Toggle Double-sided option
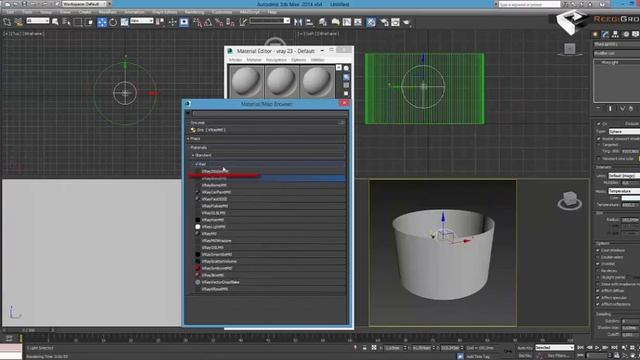 (x=598, y=257)
